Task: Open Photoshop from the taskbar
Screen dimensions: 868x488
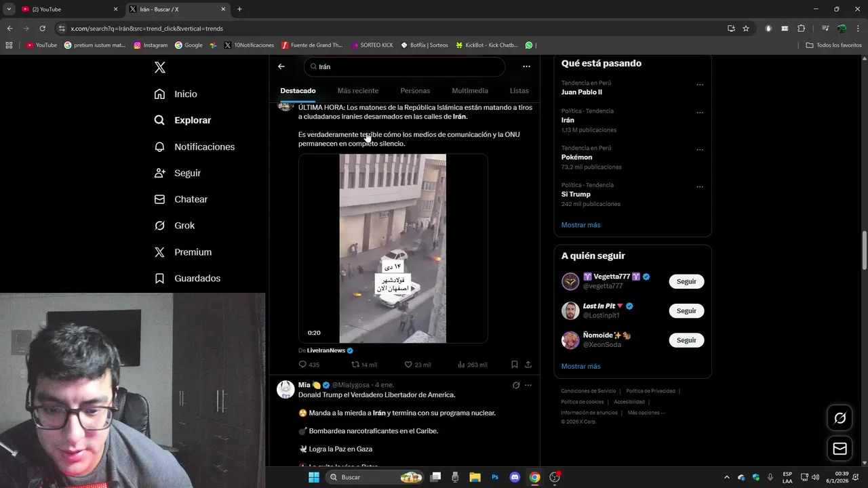Action: point(495,477)
